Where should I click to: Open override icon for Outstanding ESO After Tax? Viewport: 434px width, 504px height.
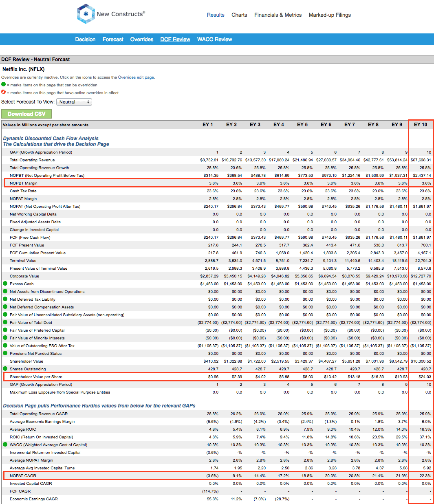(x=5, y=346)
